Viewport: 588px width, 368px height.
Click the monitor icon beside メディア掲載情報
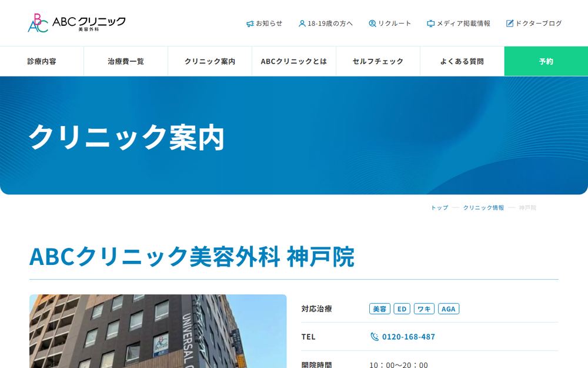point(430,24)
